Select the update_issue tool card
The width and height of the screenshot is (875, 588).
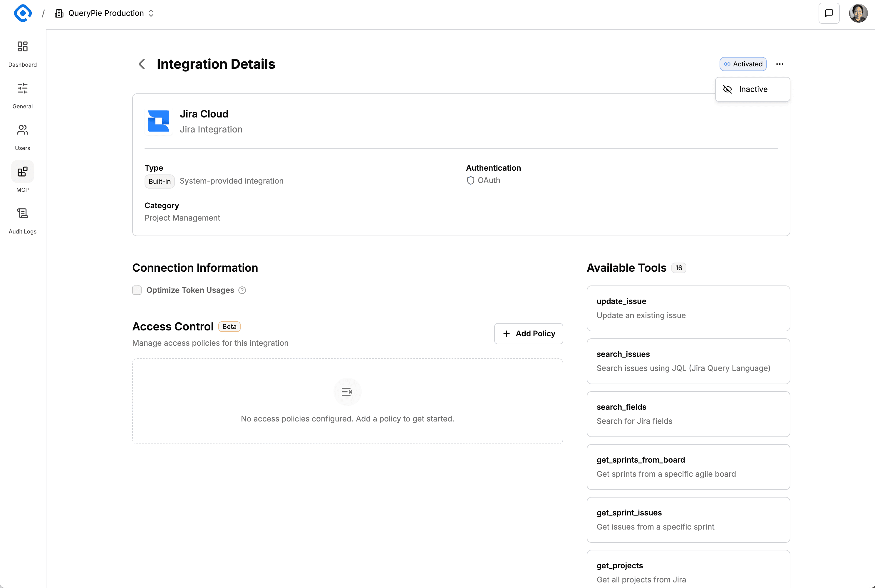688,308
